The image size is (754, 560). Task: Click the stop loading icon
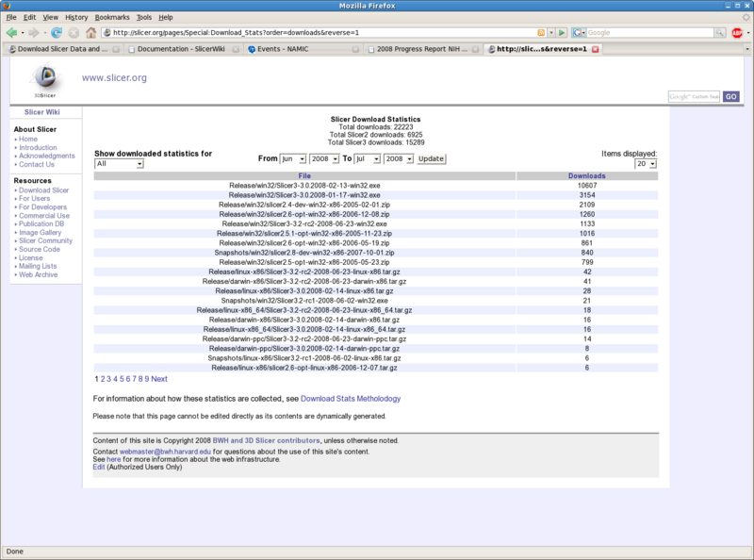(74, 32)
